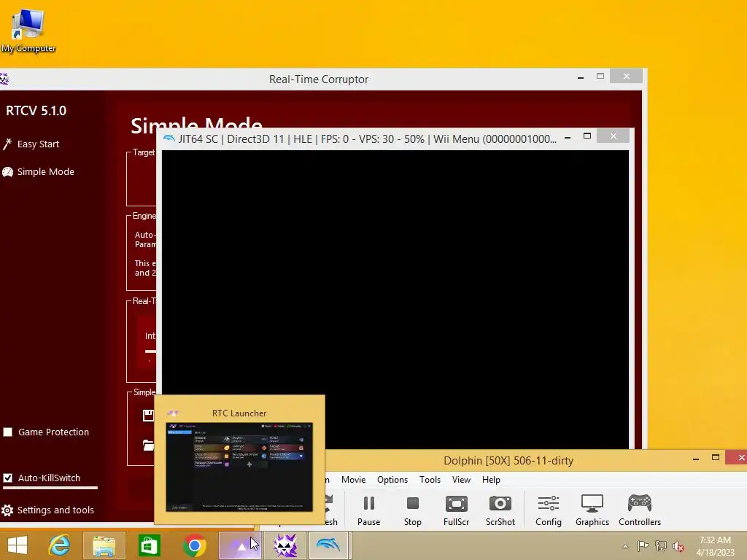Switch to Dolphin emulator taskbar button
The height and width of the screenshot is (560, 747).
(x=329, y=545)
